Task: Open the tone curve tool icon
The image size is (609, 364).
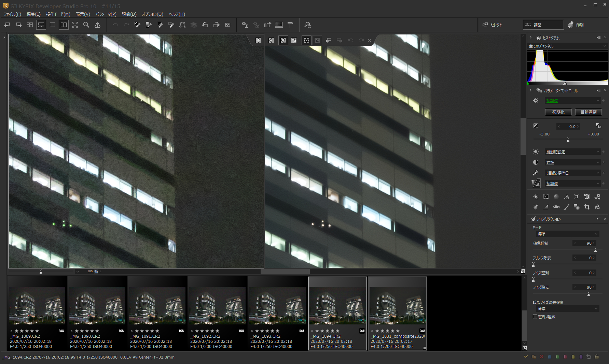Action: coord(546,197)
